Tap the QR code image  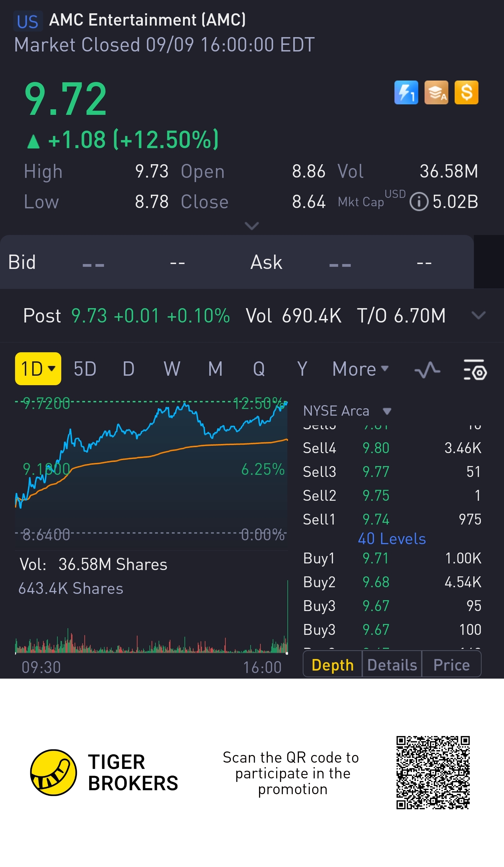pyautogui.click(x=433, y=772)
